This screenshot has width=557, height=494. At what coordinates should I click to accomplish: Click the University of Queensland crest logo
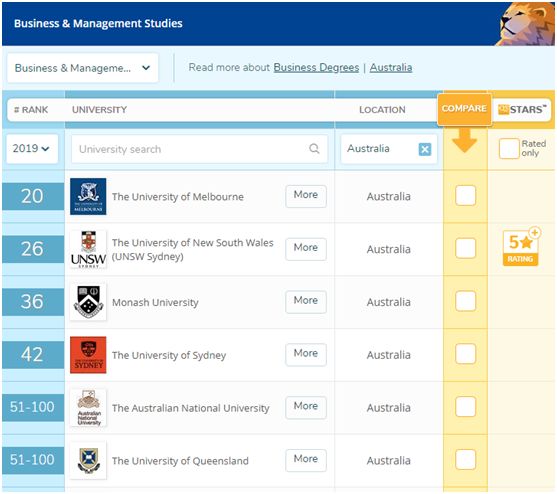point(88,461)
